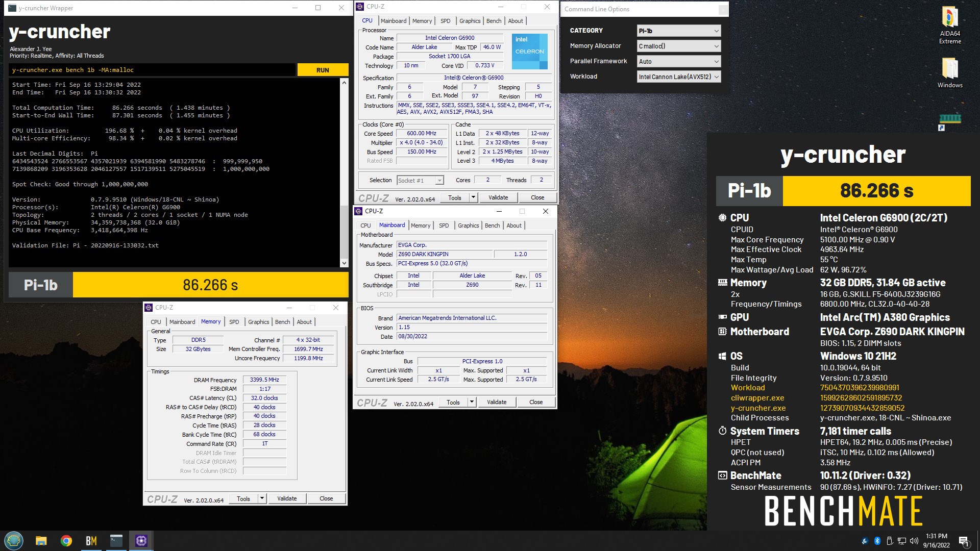The height and width of the screenshot is (551, 980).
Task: Open File Explorer from the taskbar
Action: point(41,541)
